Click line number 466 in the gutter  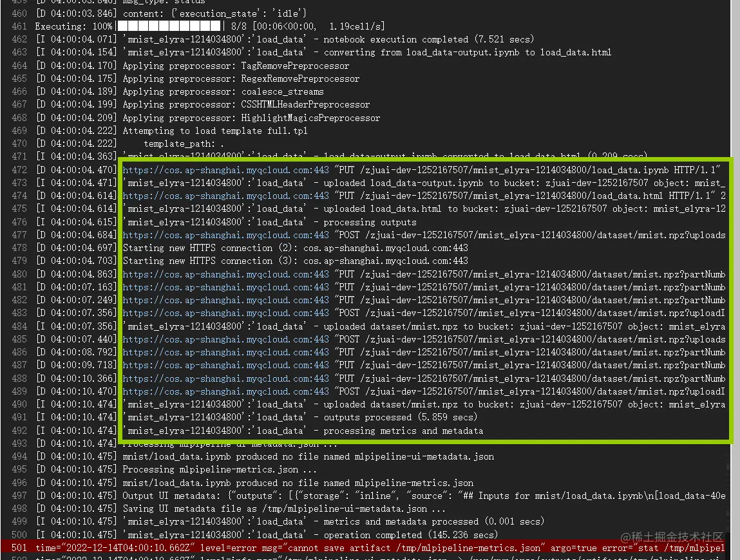[19, 91]
